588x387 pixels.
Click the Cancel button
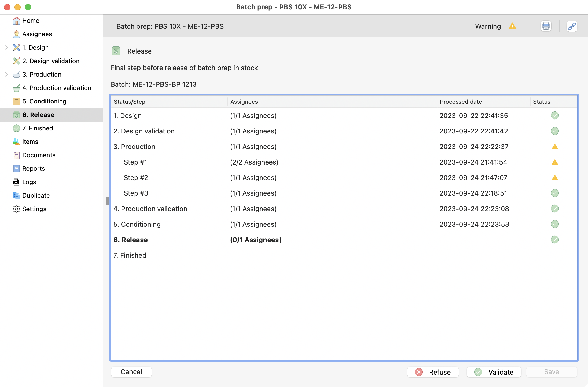[131, 372]
